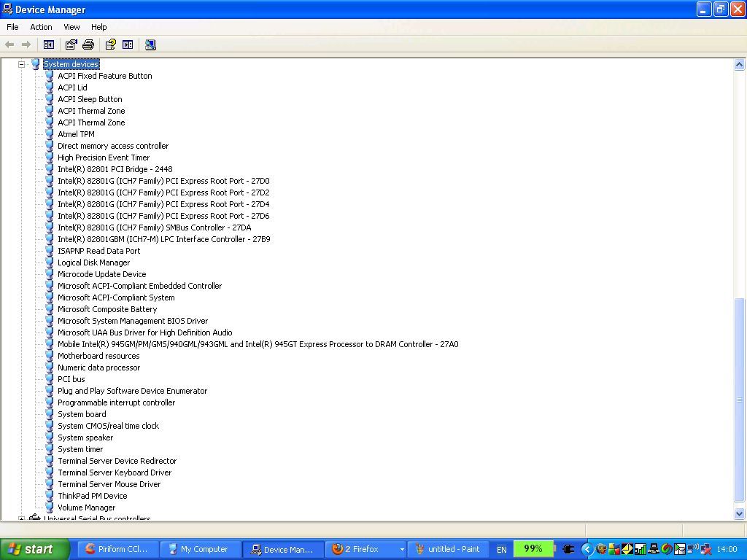Click the Start button

click(35, 549)
